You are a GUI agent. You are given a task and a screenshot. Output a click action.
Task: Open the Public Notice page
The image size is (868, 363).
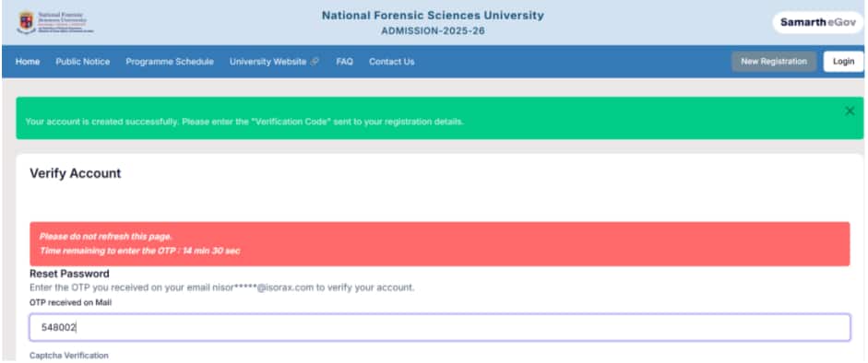tap(82, 62)
